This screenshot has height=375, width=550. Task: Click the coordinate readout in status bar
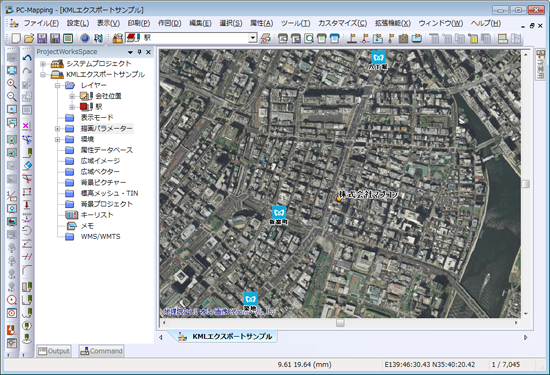pos(430,364)
